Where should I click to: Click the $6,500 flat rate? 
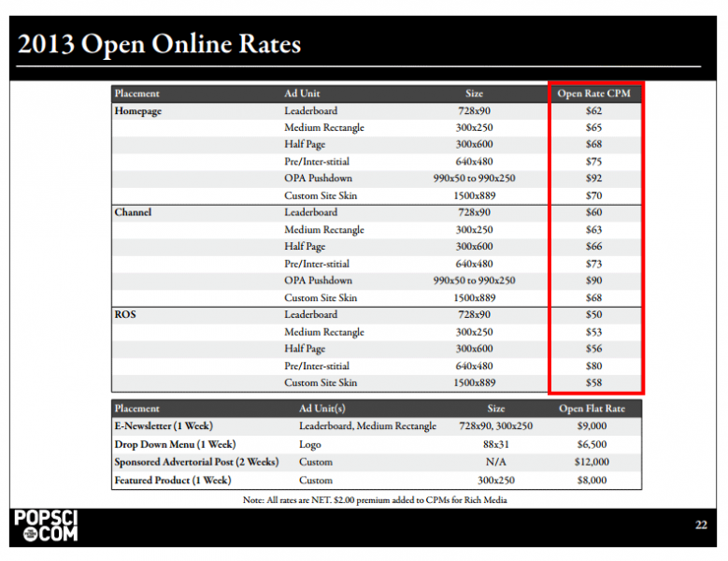tap(592, 444)
